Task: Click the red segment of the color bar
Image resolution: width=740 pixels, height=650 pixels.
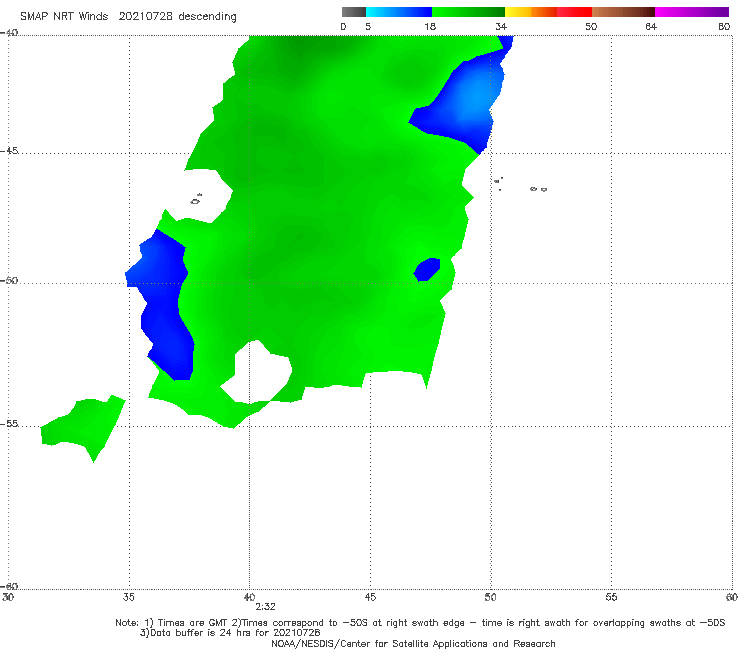Action: coord(574,12)
